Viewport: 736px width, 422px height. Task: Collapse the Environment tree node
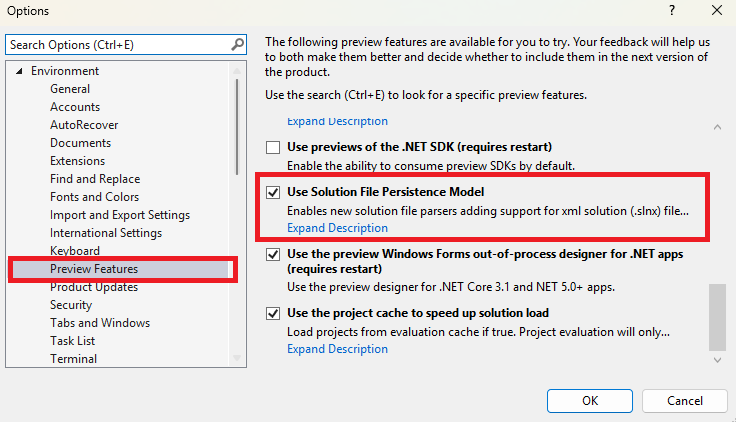pos(19,71)
